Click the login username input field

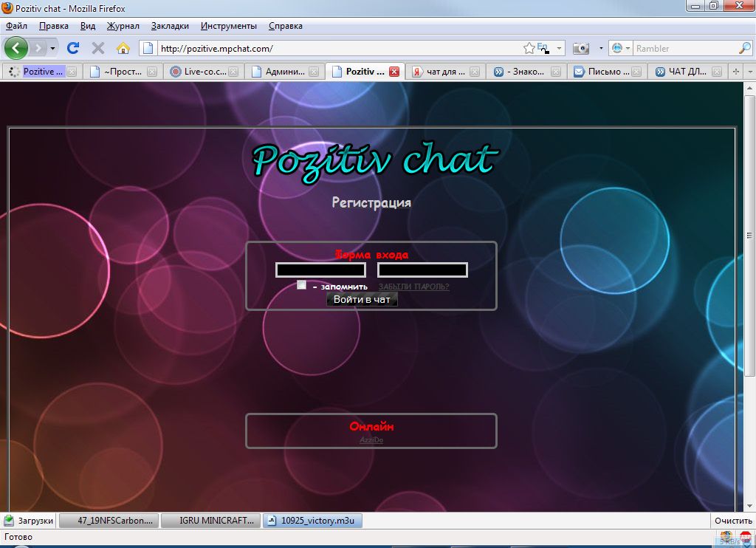click(320, 270)
